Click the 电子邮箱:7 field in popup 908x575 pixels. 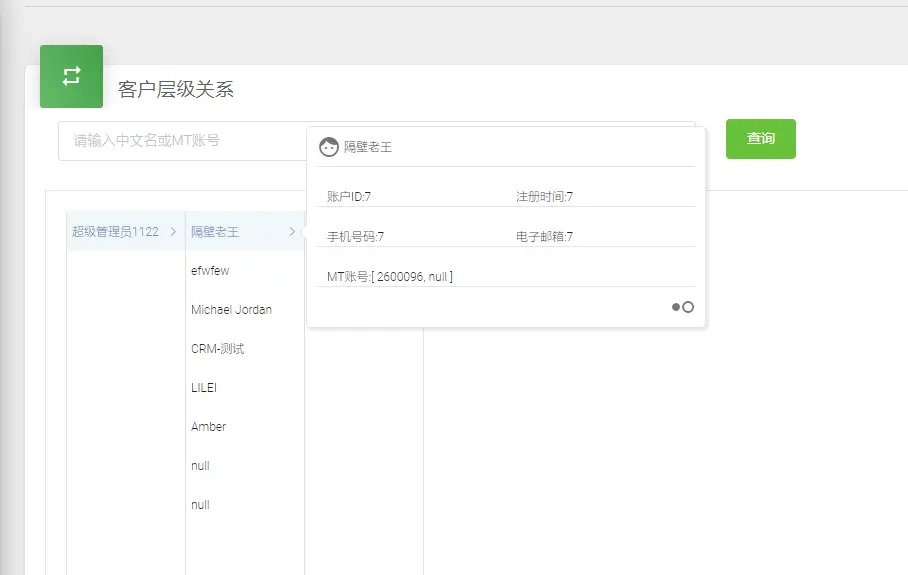[544, 237]
